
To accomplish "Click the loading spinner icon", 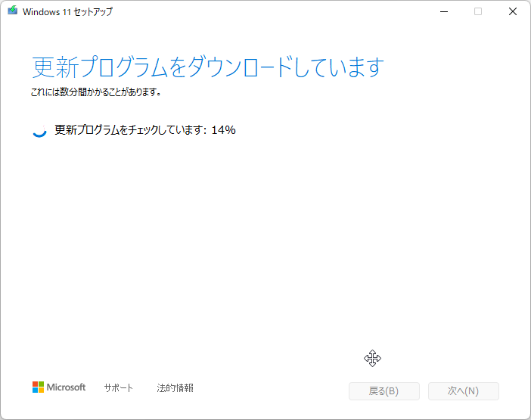I will pos(39,130).
